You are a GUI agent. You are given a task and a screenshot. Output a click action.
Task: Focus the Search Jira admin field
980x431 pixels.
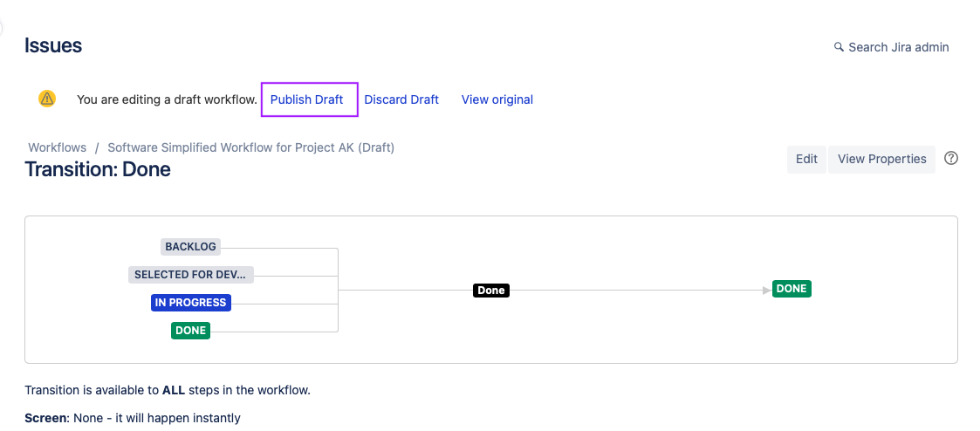[x=898, y=47]
